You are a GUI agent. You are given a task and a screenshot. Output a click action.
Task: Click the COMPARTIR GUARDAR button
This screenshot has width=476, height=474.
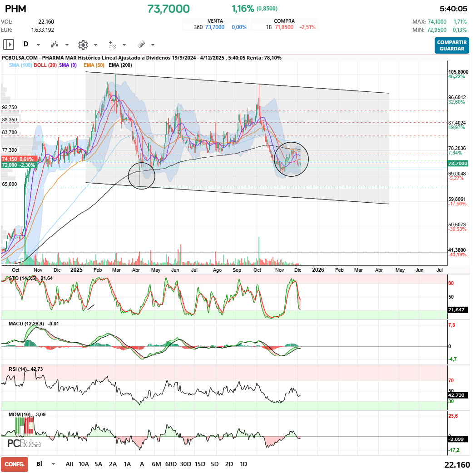click(x=452, y=45)
